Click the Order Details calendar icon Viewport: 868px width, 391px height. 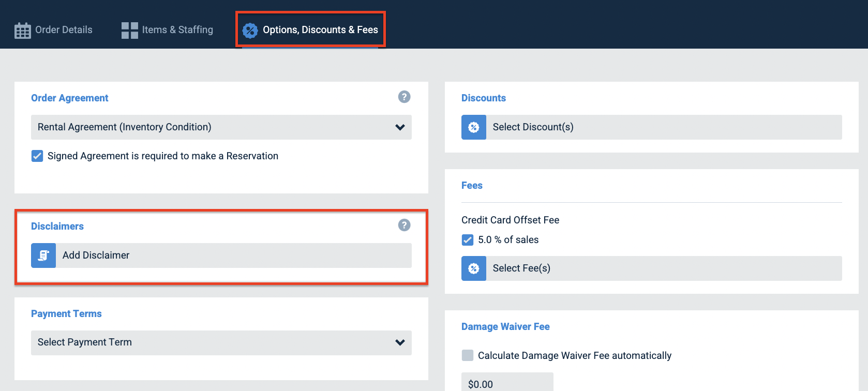click(x=22, y=31)
